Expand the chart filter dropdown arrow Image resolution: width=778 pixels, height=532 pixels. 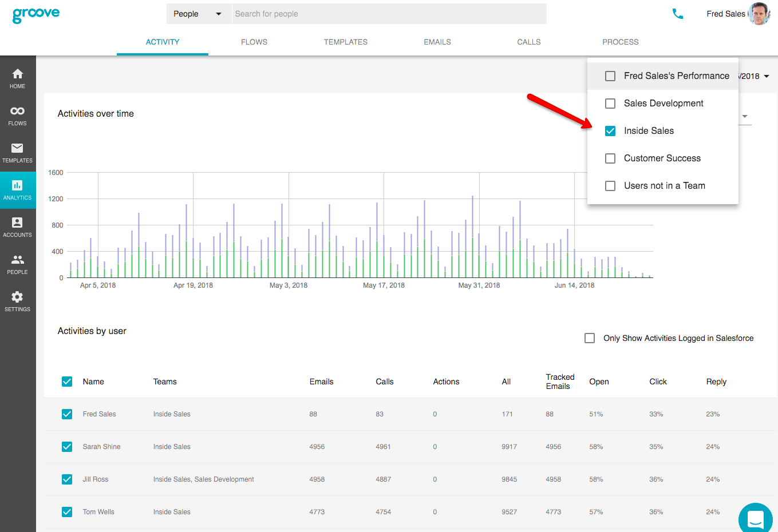745,116
